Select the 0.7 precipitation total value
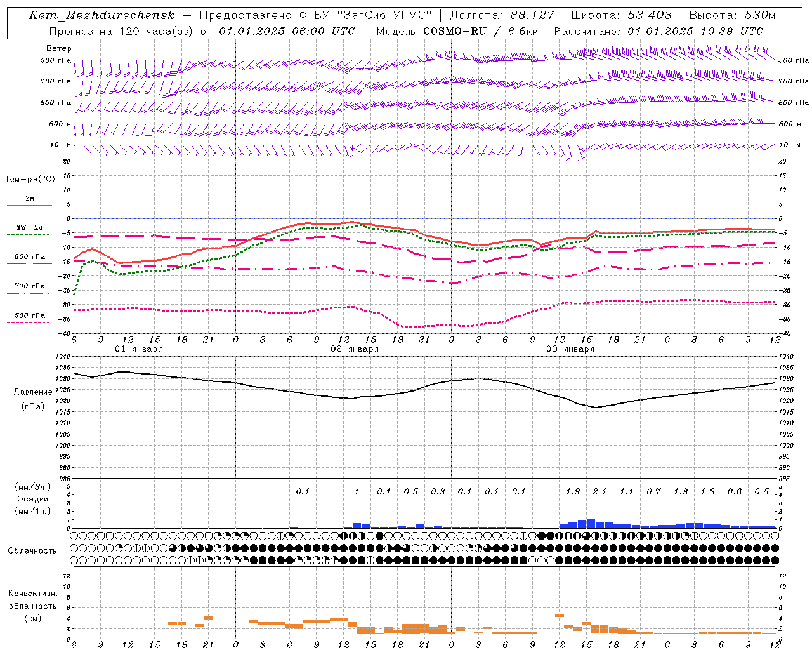Screen dimensions: 812x650 (x=653, y=491)
